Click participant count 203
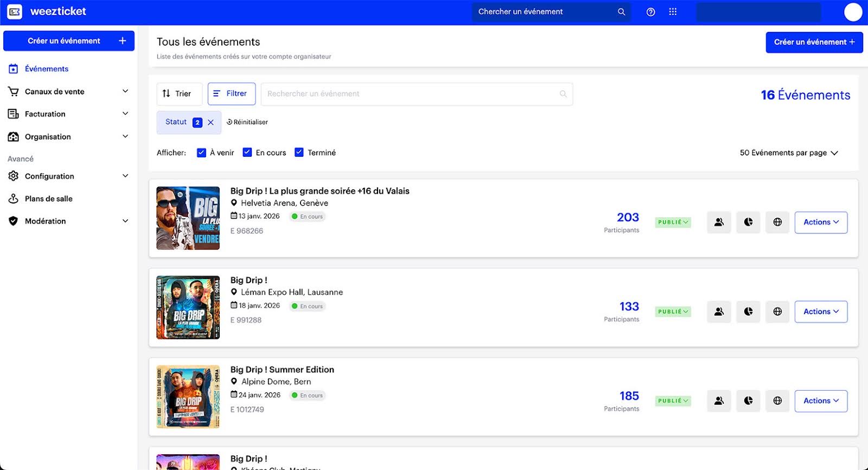 pos(628,218)
